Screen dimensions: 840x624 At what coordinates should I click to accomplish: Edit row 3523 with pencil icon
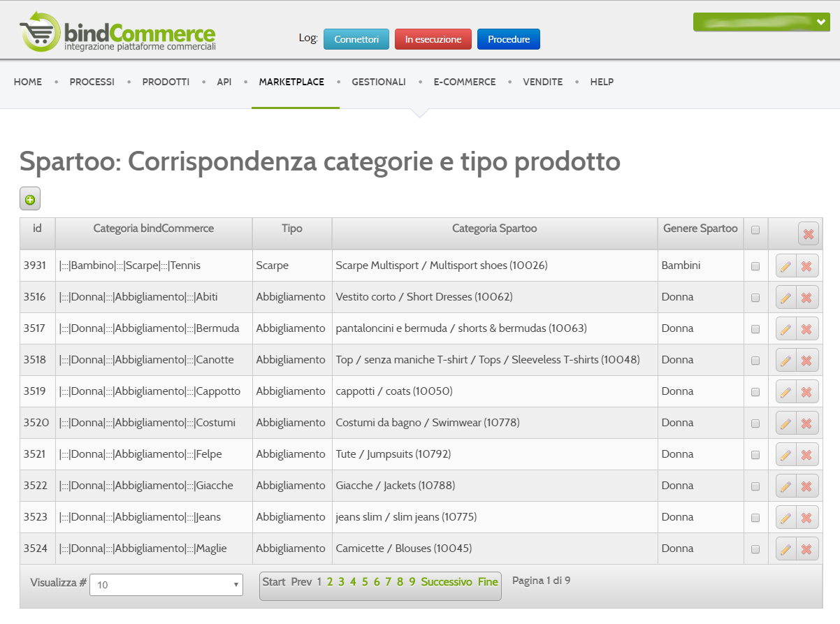pyautogui.click(x=785, y=518)
